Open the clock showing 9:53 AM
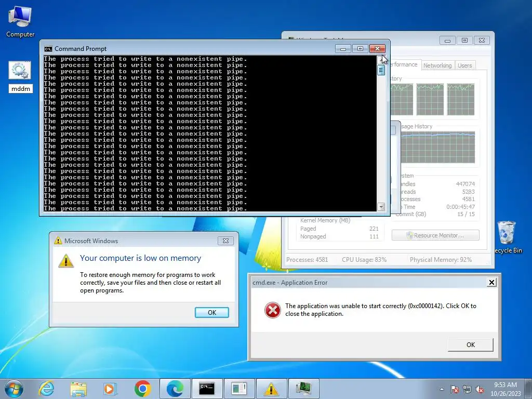The width and height of the screenshot is (532, 399). (505, 389)
